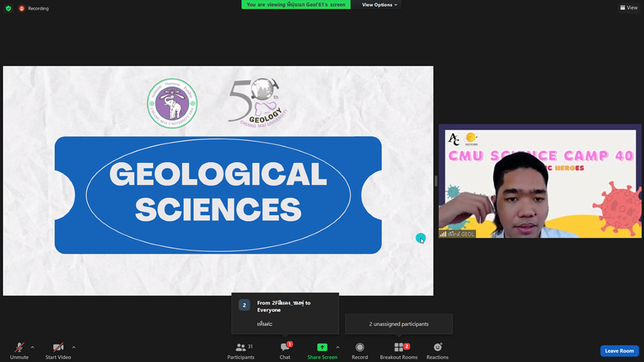Change layout using View button
644x362 pixels.
click(629, 8)
